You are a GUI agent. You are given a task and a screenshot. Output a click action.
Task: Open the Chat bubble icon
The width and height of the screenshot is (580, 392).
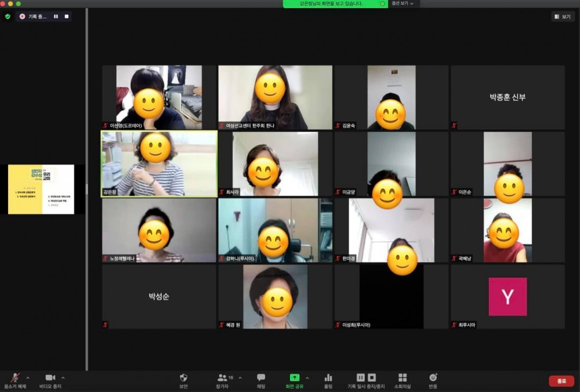tap(261, 378)
